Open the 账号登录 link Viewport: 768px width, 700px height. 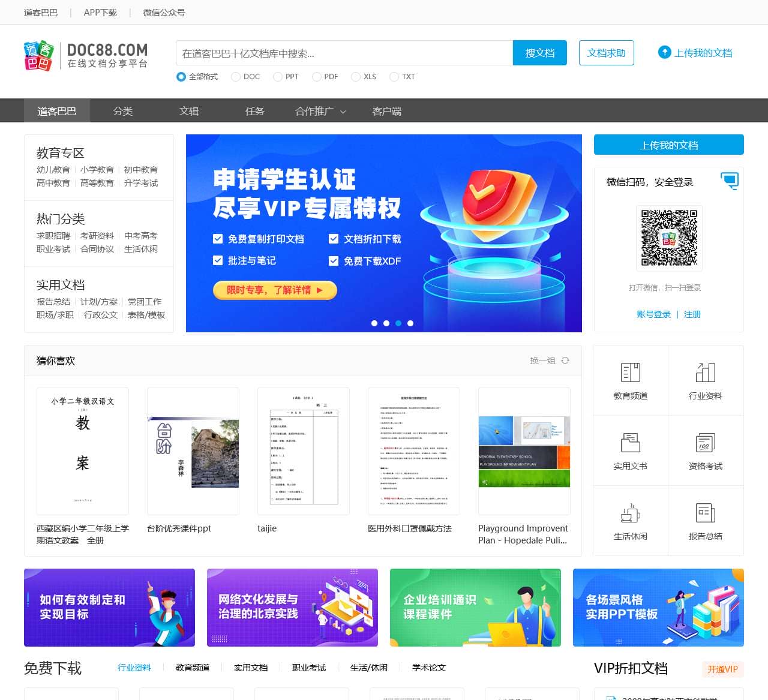pos(653,314)
